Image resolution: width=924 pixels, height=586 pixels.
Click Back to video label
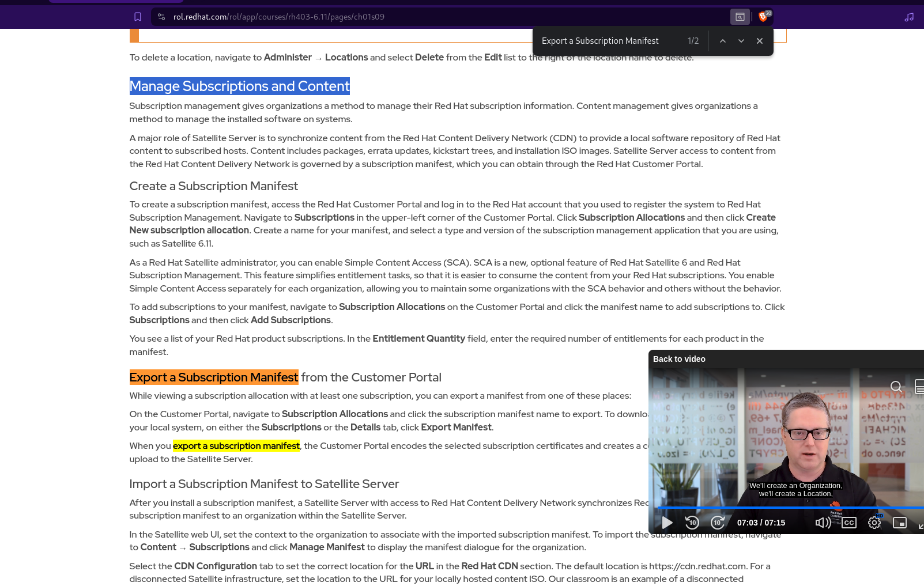(x=679, y=359)
